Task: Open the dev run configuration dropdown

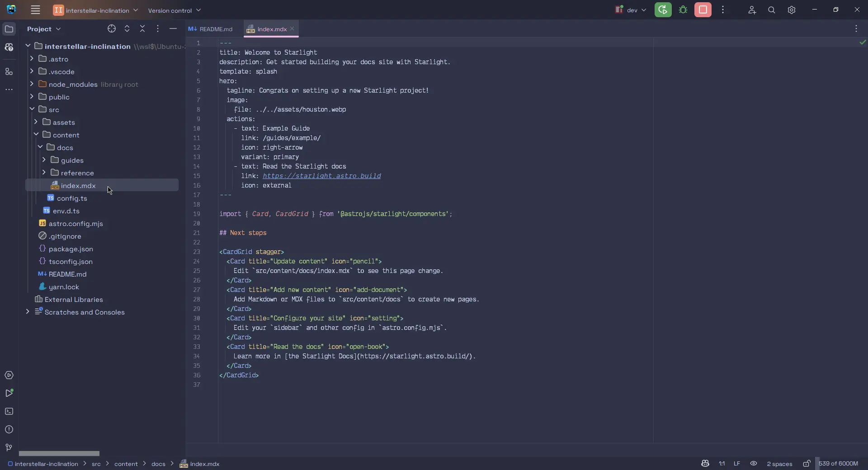Action: pos(632,10)
